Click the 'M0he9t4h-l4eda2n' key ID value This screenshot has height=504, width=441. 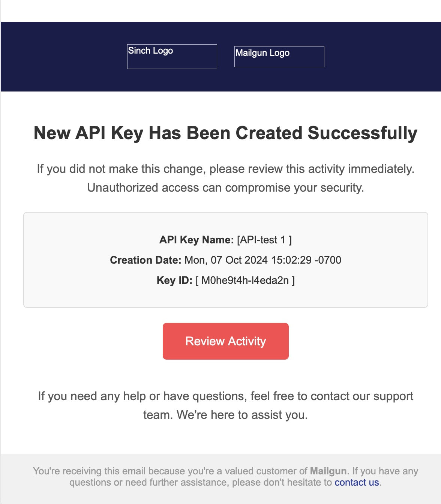[245, 280]
